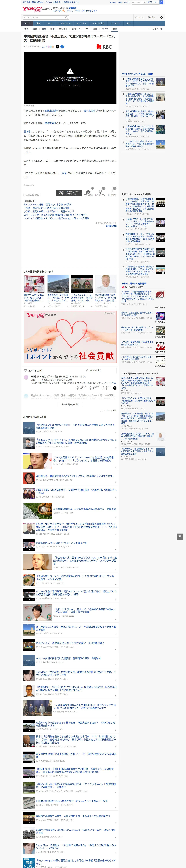
Task: Toggle the コメント非表示 checkbox
Action: click(102, 410)
